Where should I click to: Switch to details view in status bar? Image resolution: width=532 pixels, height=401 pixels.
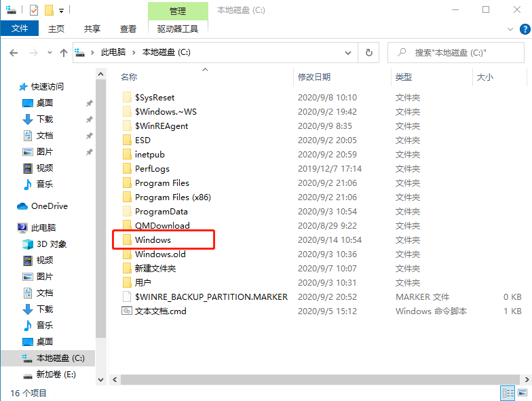(x=508, y=394)
